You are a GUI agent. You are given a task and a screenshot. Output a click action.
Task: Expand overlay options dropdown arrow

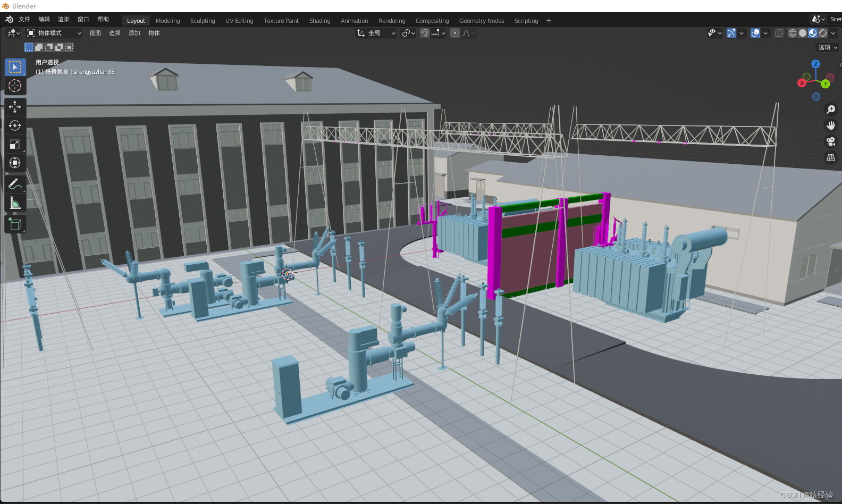(x=765, y=33)
